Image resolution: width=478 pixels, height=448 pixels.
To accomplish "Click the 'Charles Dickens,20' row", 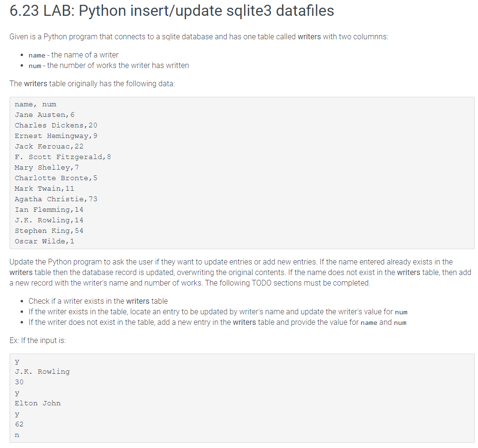I will 56,125.
